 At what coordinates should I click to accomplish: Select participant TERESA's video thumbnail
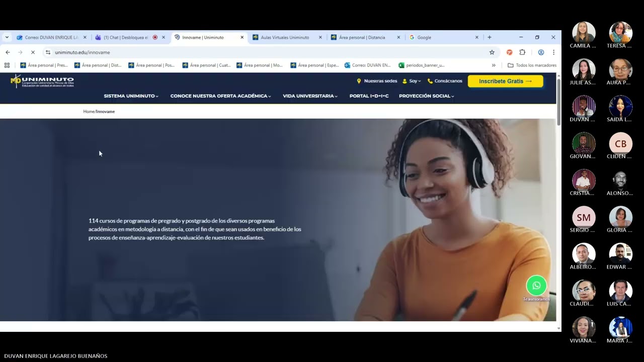click(620, 33)
